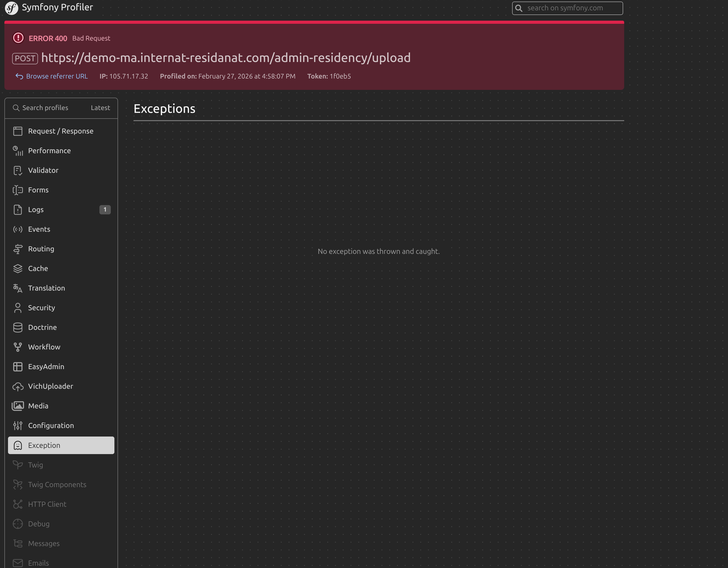The height and width of the screenshot is (568, 728).
Task: Open the profiled upload URL link
Action: [226, 58]
